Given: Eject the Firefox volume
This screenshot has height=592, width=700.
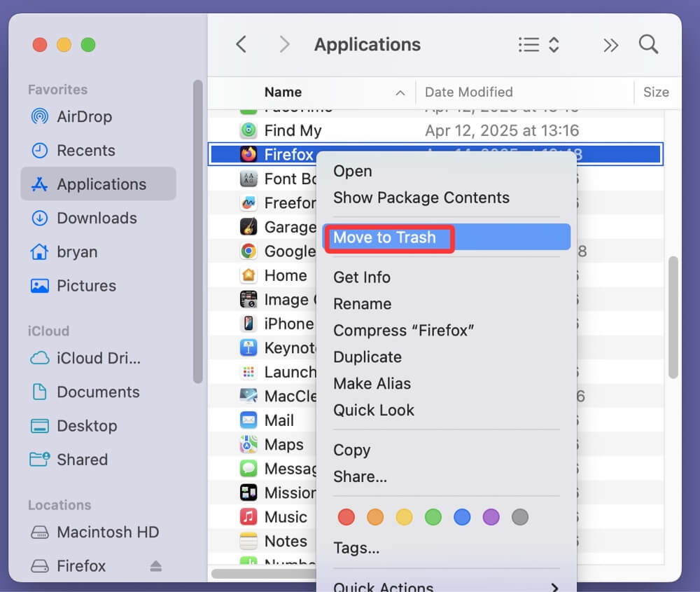Looking at the screenshot, I should click(155, 566).
